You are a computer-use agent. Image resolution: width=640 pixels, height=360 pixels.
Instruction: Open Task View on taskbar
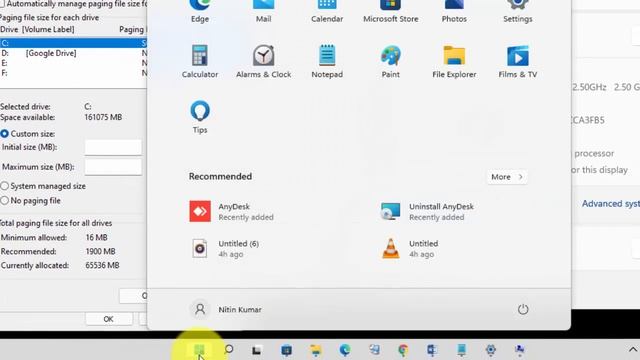click(x=256, y=350)
